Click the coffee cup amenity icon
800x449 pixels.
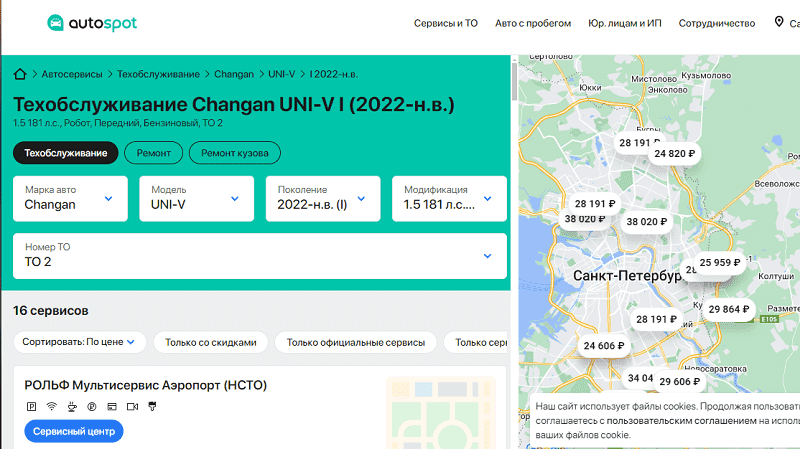pos(72,407)
